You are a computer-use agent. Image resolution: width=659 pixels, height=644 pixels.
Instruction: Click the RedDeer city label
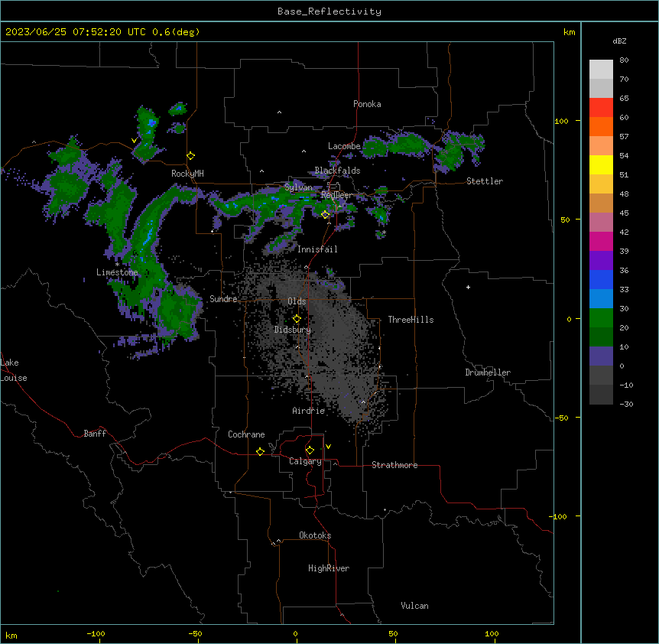coord(336,195)
